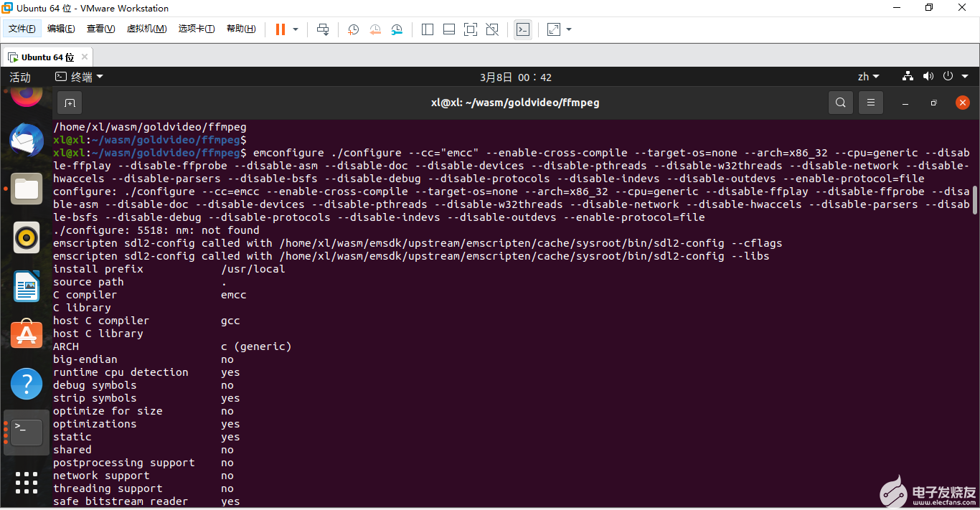Select the Ubuntu 64 位 tab
Image resolution: width=980 pixels, height=510 pixels.
tap(47, 57)
